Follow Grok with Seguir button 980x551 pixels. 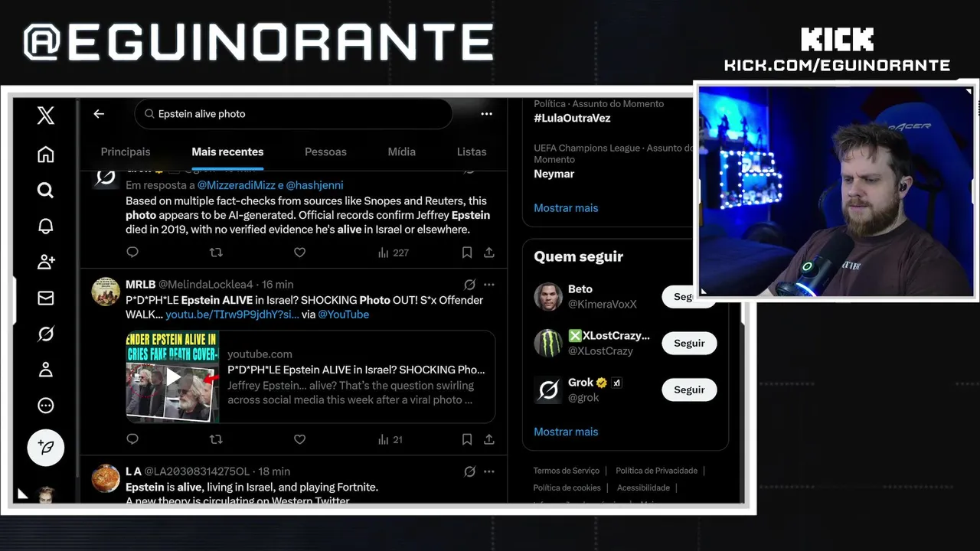[x=689, y=390]
